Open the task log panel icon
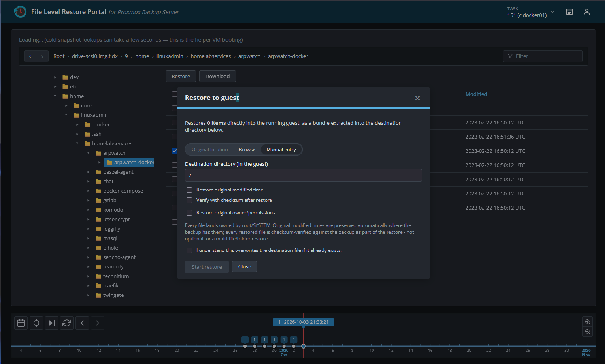 [569, 12]
